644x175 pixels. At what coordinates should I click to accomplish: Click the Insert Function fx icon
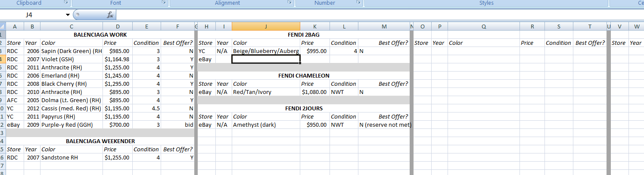110,15
